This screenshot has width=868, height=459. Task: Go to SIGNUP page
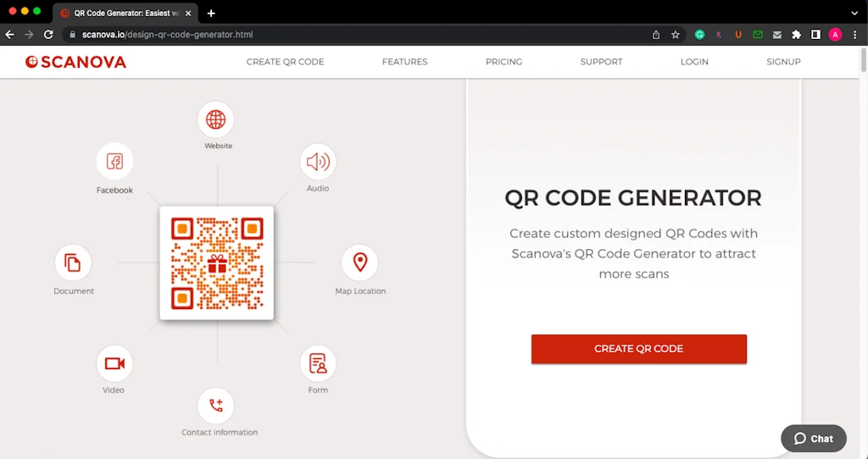click(783, 62)
